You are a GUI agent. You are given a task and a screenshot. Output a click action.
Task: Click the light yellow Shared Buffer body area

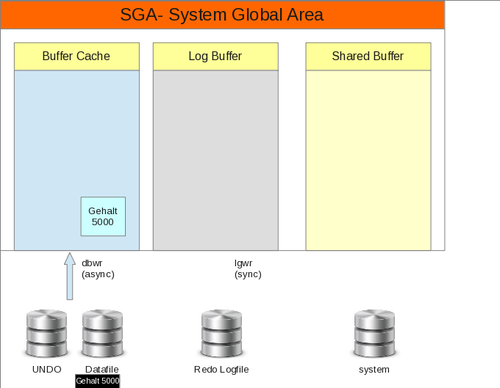point(368,160)
